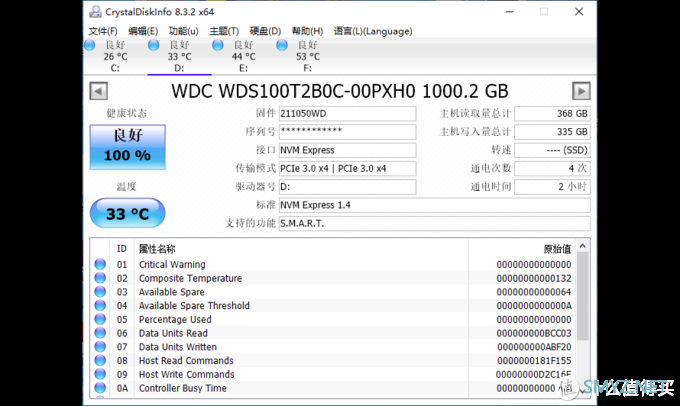Select the Percentage Used attribute name

[x=175, y=320]
